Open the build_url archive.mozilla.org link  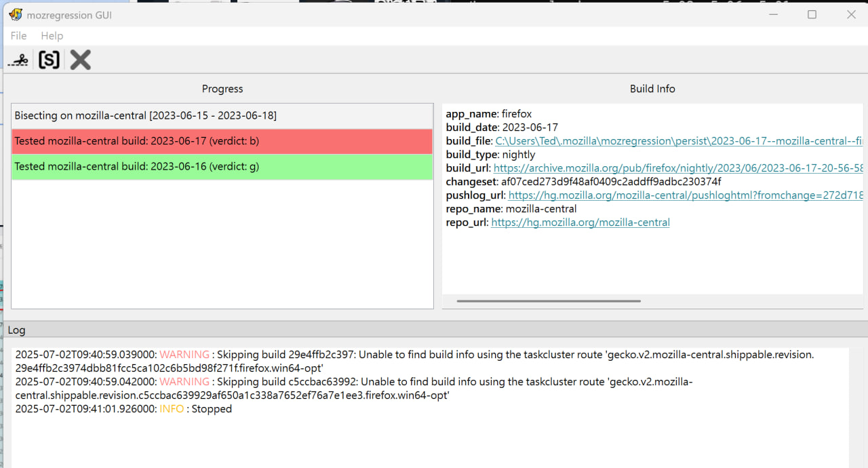pos(678,168)
